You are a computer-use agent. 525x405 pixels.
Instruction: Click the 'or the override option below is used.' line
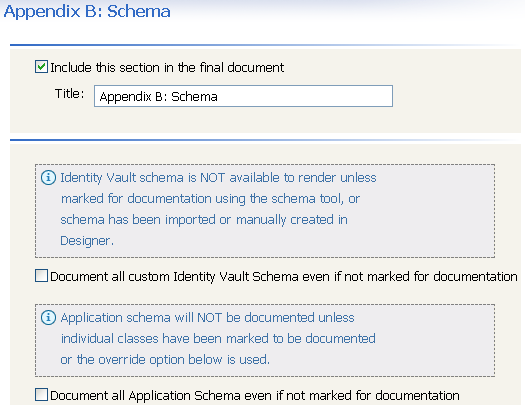pos(165,359)
